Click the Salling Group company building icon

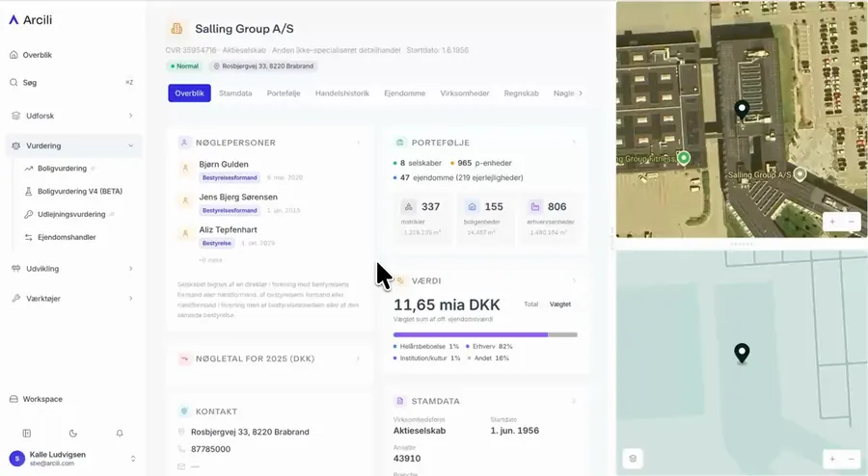176,29
